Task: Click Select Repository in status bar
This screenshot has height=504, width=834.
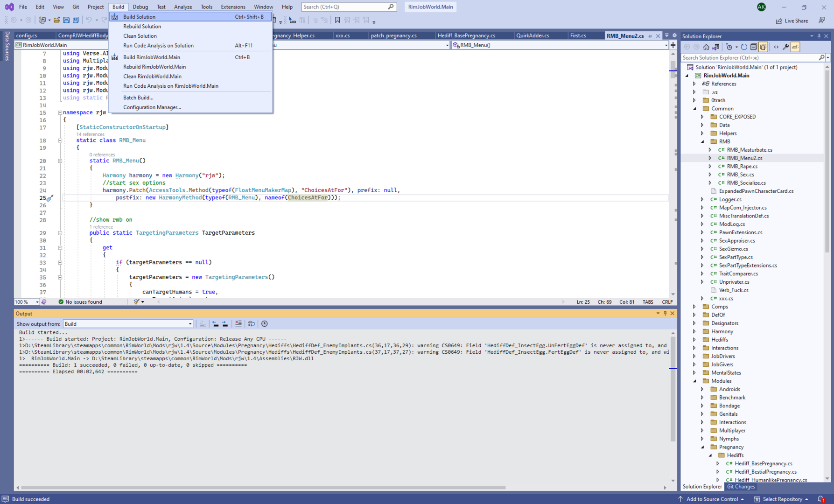Action: pos(782,499)
